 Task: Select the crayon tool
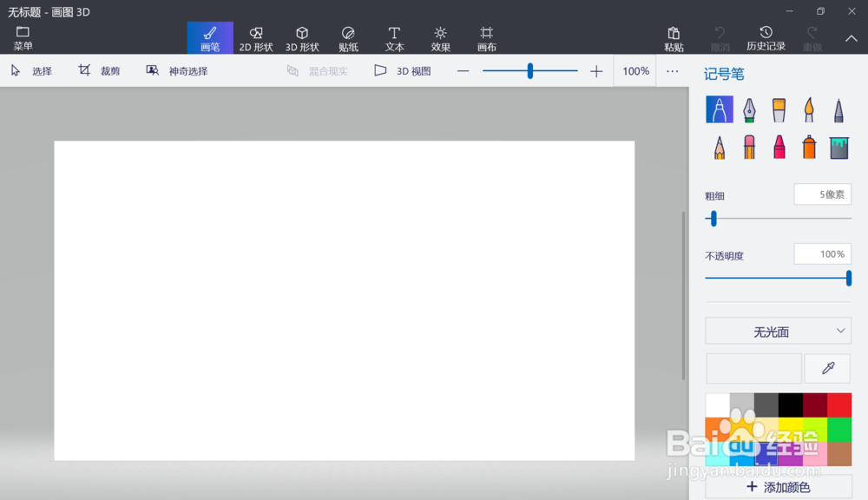click(x=779, y=148)
